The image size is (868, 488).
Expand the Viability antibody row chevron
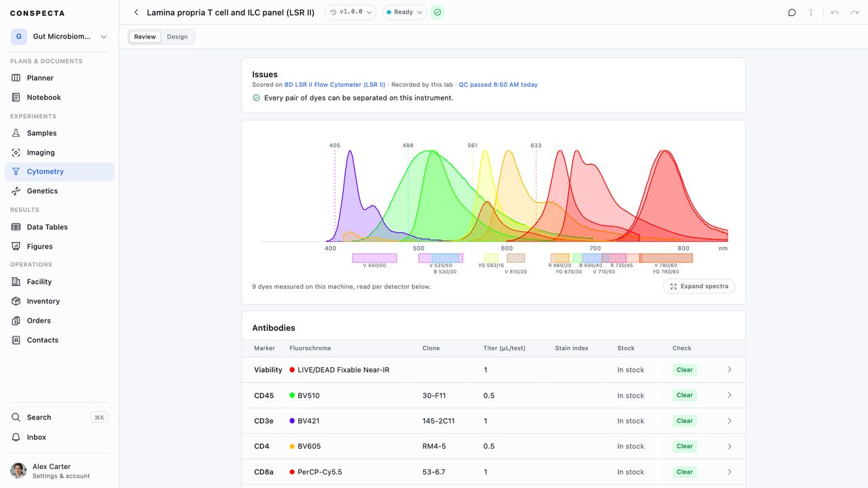730,370
